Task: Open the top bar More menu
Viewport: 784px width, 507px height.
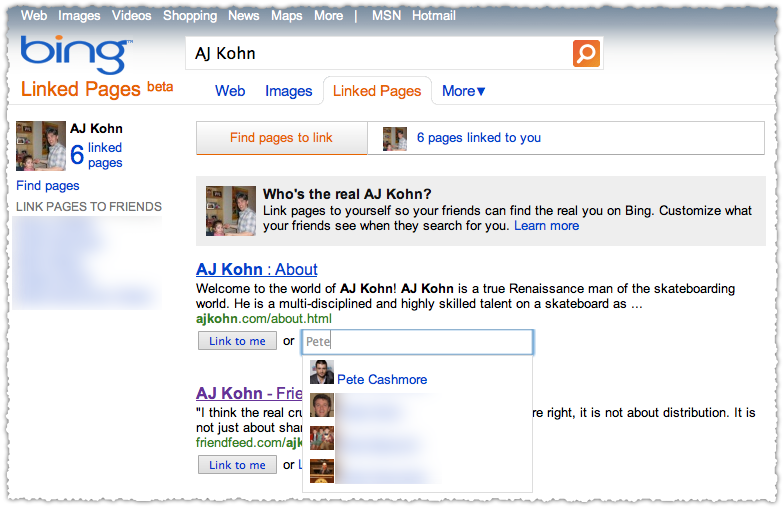Action: click(328, 16)
